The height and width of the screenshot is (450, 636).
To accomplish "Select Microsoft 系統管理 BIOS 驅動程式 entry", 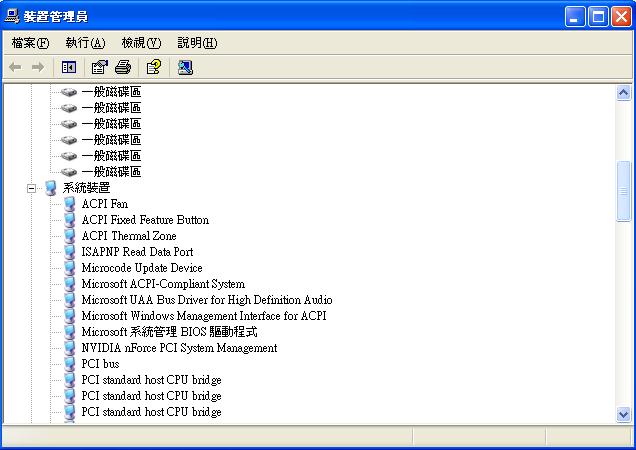I will click(x=170, y=332).
